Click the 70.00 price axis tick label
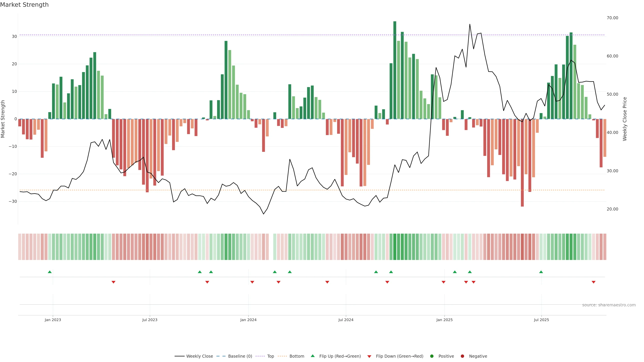 click(612, 18)
